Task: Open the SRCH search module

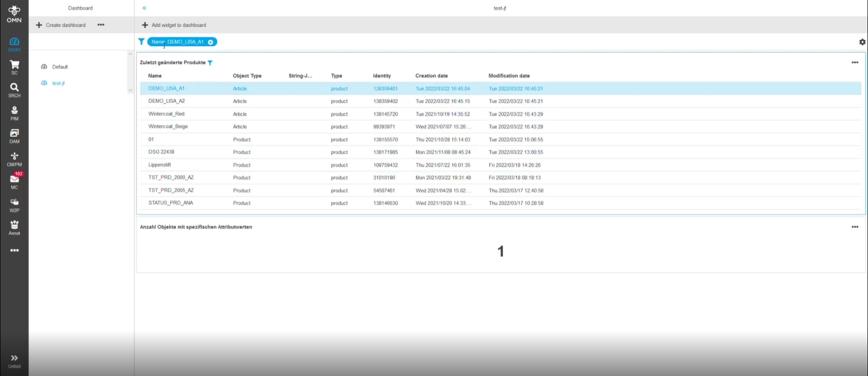Action: pyautogui.click(x=14, y=90)
